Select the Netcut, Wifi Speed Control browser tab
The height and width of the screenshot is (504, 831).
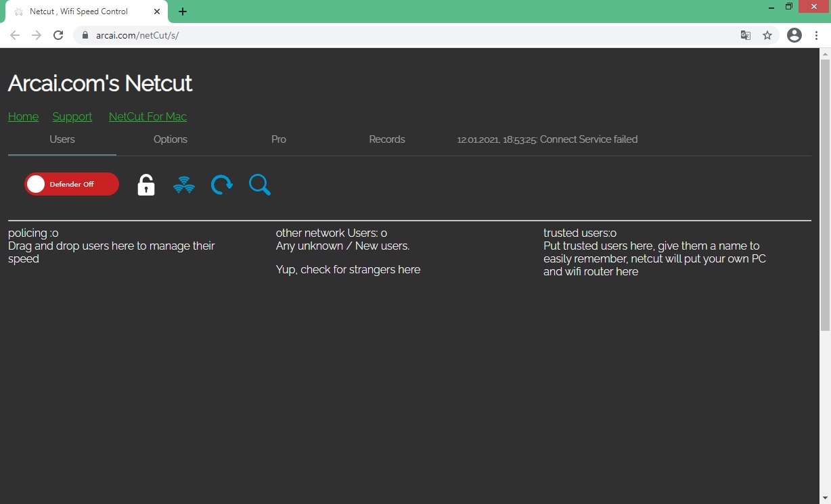(x=86, y=12)
